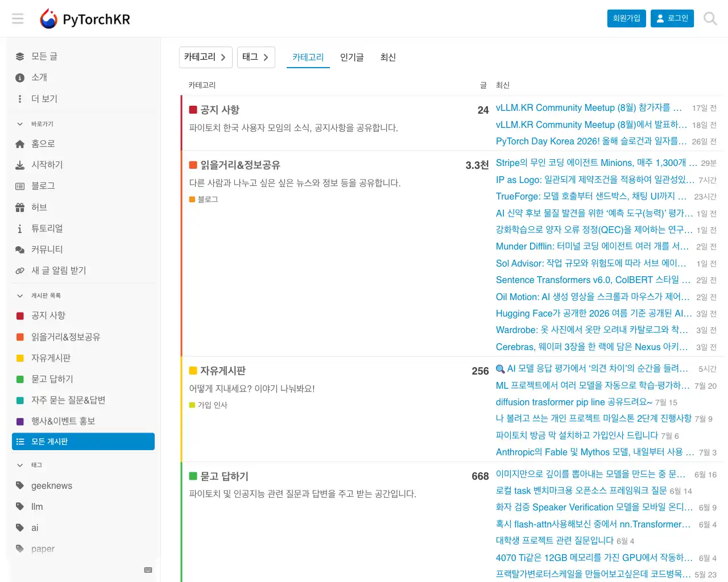This screenshot has width=728, height=582.
Task: Click the list icon in 모든 게시판
Action: pos(20,442)
